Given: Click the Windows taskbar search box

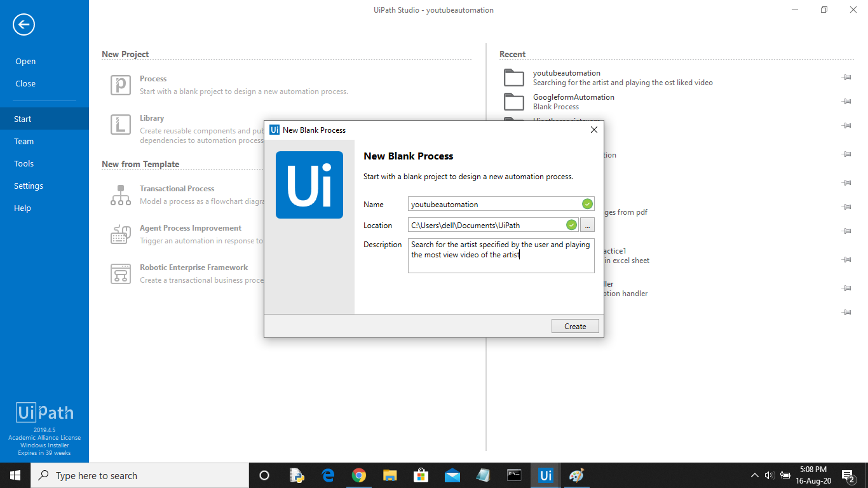Looking at the screenshot, I should click(140, 475).
